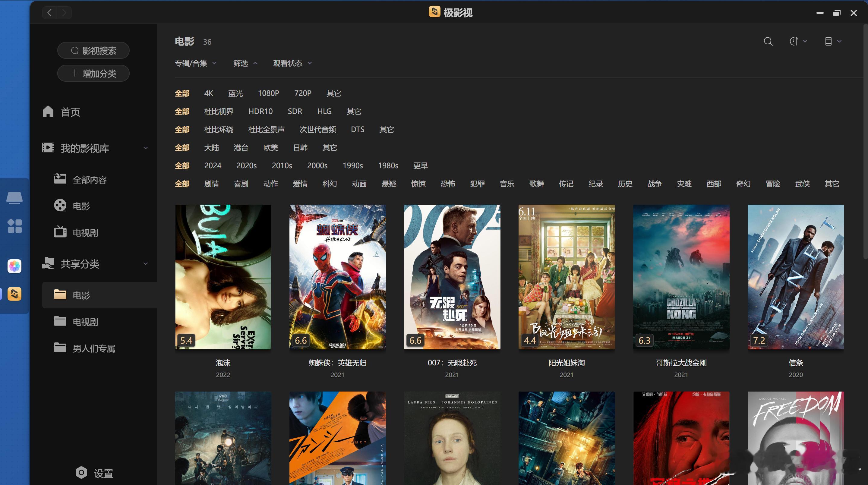
Task: Click the 信条 movie title text
Action: [796, 363]
